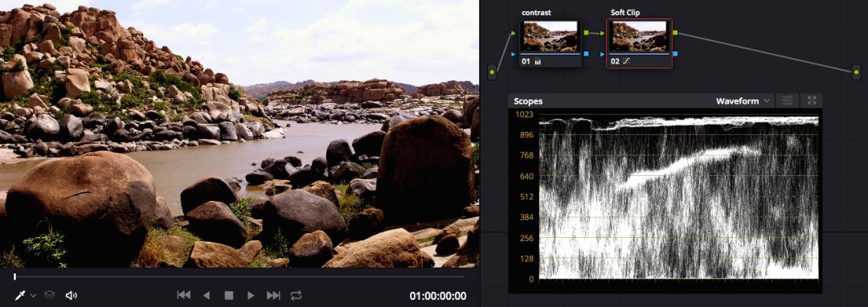This screenshot has width=868, height=307.
Task: Click the 02 number on Soft Clip node
Action: click(615, 61)
